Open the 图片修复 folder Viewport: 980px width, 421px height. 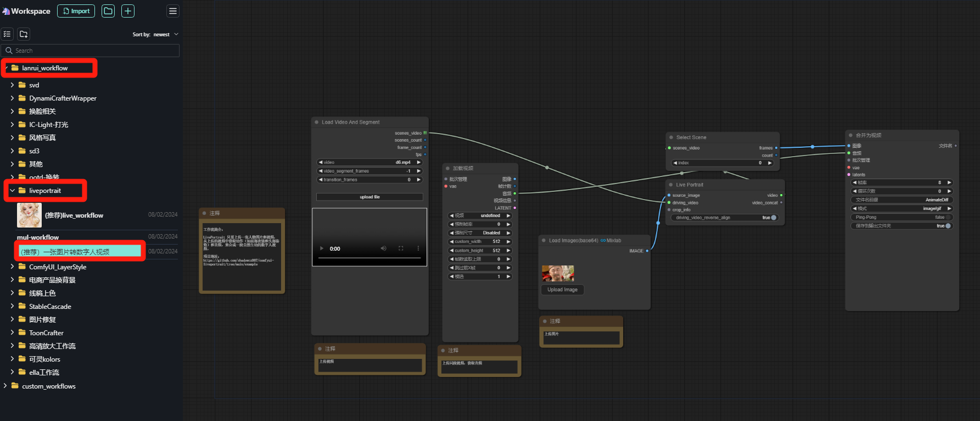pos(42,320)
